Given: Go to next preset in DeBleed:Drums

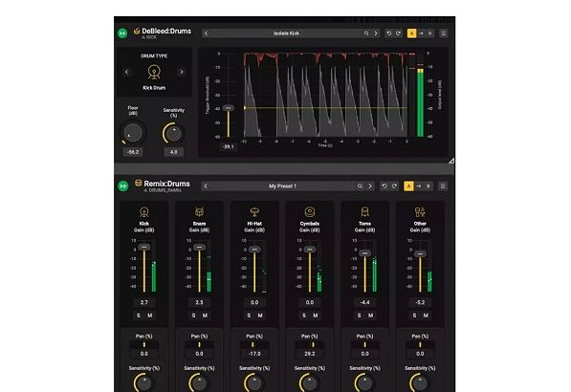Looking at the screenshot, I should click(376, 33).
